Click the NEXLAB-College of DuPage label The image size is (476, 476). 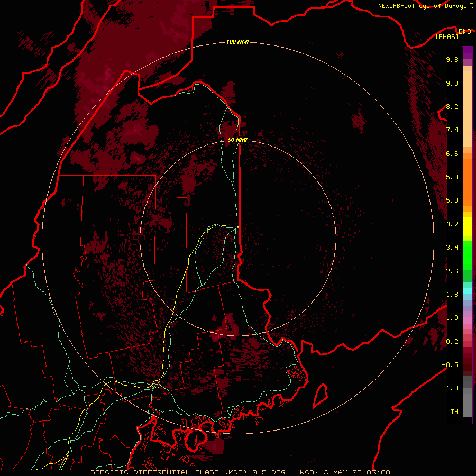click(422, 6)
